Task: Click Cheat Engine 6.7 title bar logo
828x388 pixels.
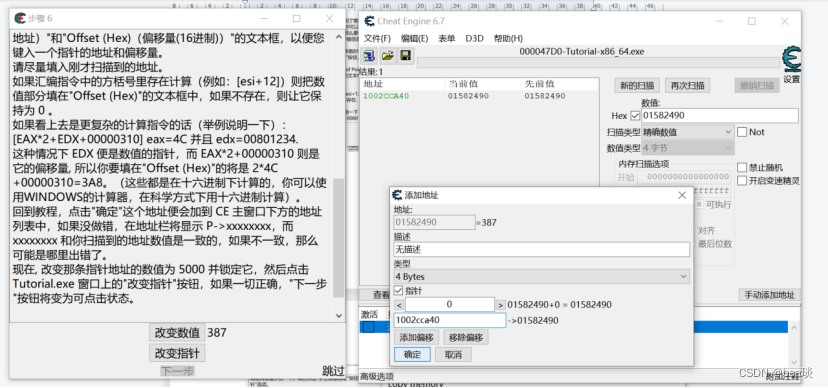Action: (x=369, y=21)
